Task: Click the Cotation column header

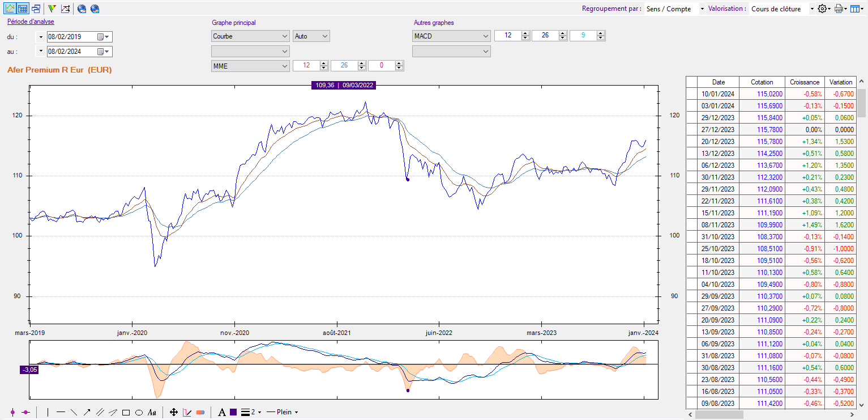Action: [762, 82]
